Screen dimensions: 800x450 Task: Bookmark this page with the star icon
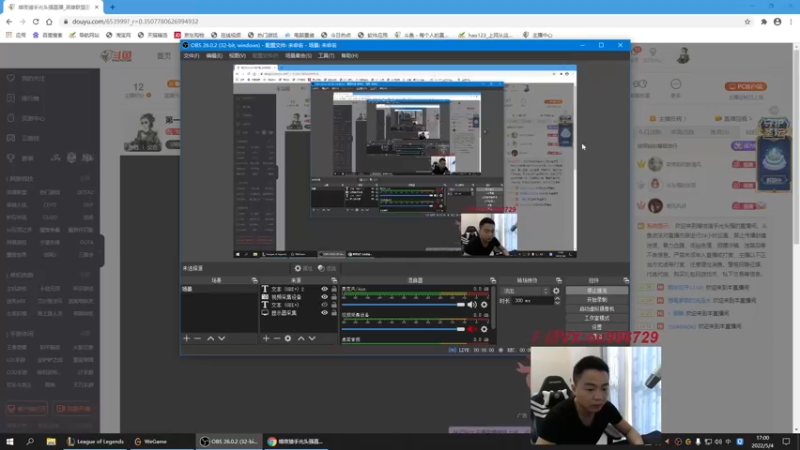[747, 21]
